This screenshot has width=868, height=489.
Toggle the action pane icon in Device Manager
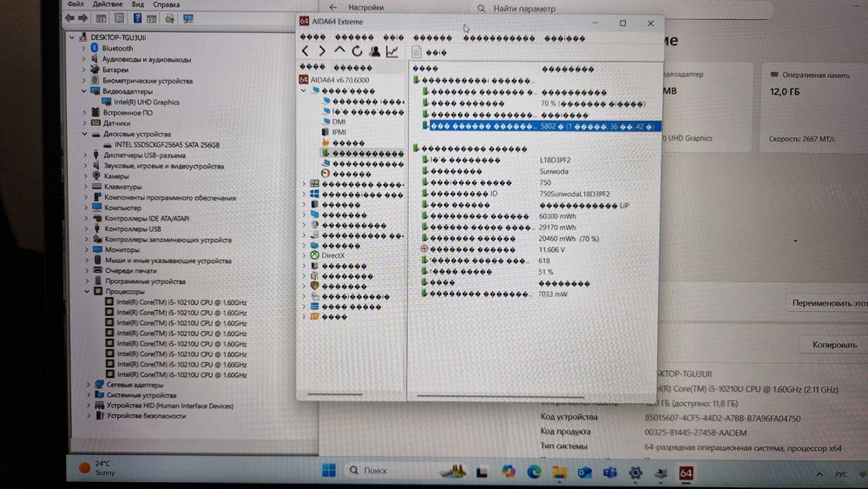[152, 18]
